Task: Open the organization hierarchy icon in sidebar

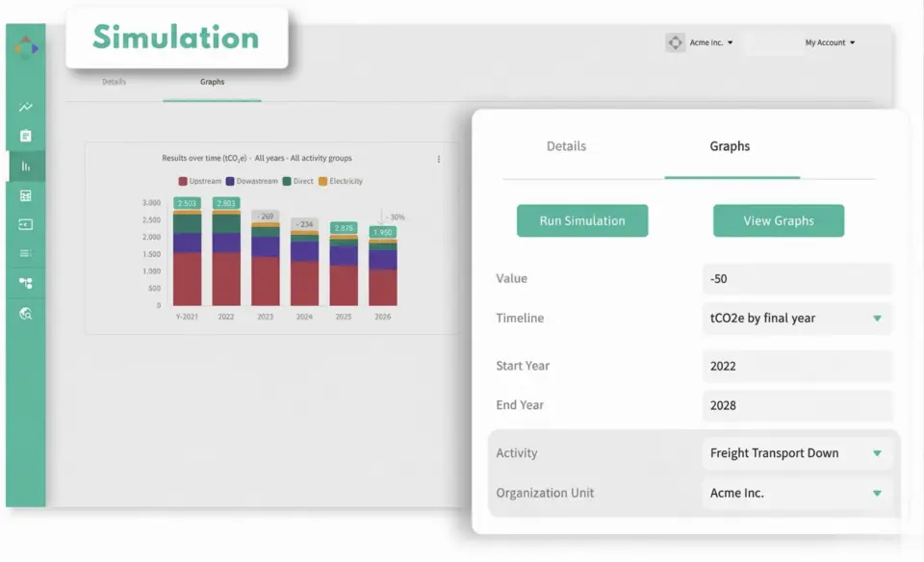Action: click(x=25, y=283)
